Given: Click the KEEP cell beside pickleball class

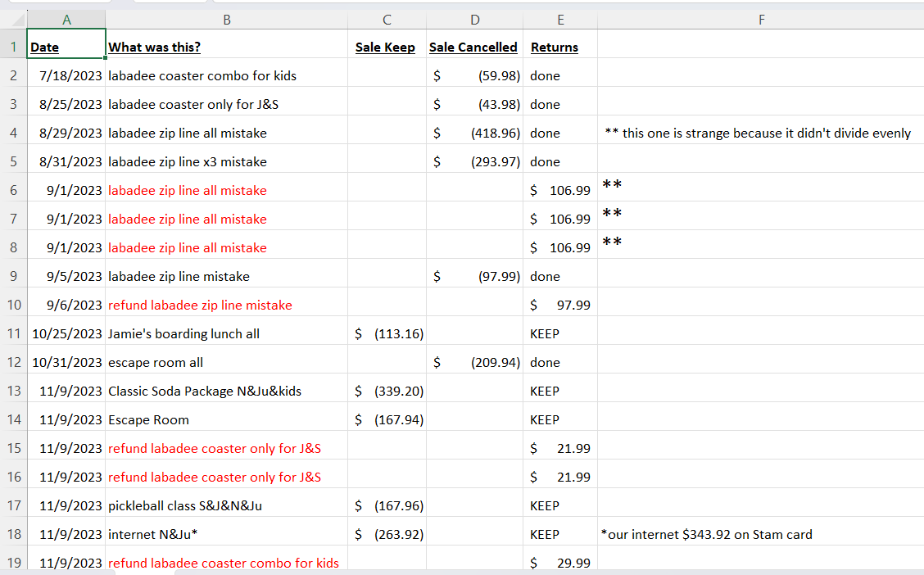Looking at the screenshot, I should (560, 505).
